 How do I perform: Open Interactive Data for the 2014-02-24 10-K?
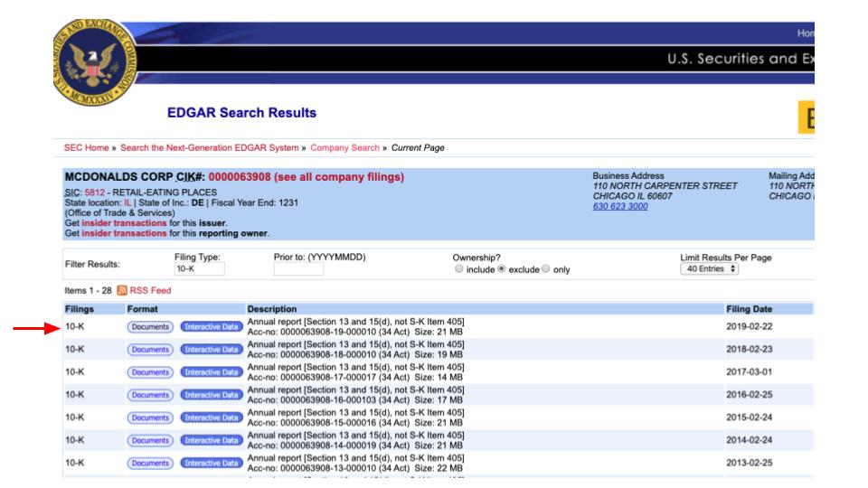click(212, 440)
